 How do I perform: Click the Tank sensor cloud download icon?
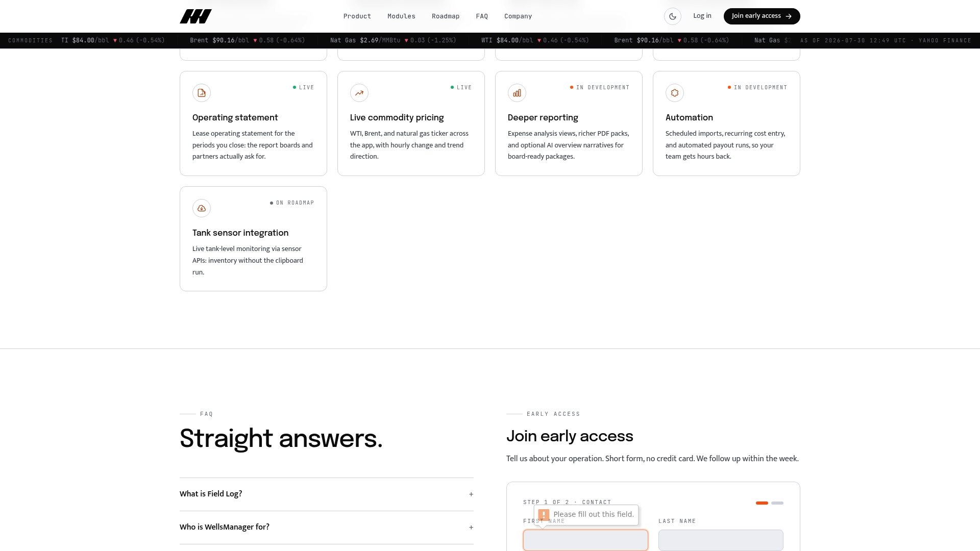click(x=202, y=208)
